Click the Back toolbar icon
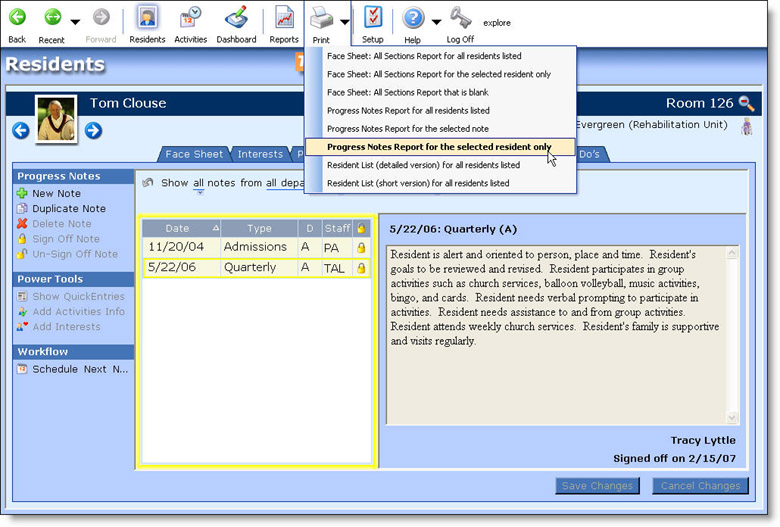The height and width of the screenshot is (527, 780). click(x=17, y=18)
